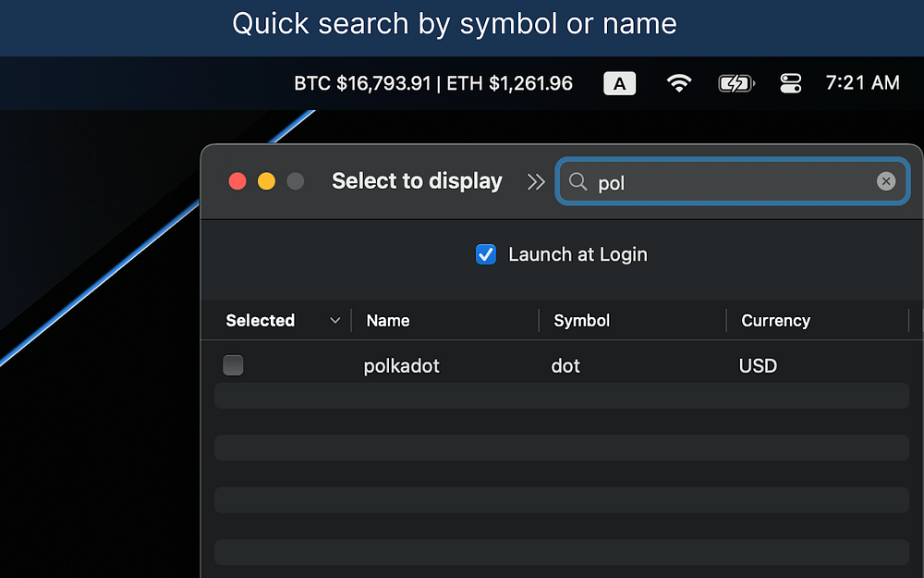Viewport: 924px width, 578px height.
Task: Open the keyboard input source indicator
Action: pos(619,83)
